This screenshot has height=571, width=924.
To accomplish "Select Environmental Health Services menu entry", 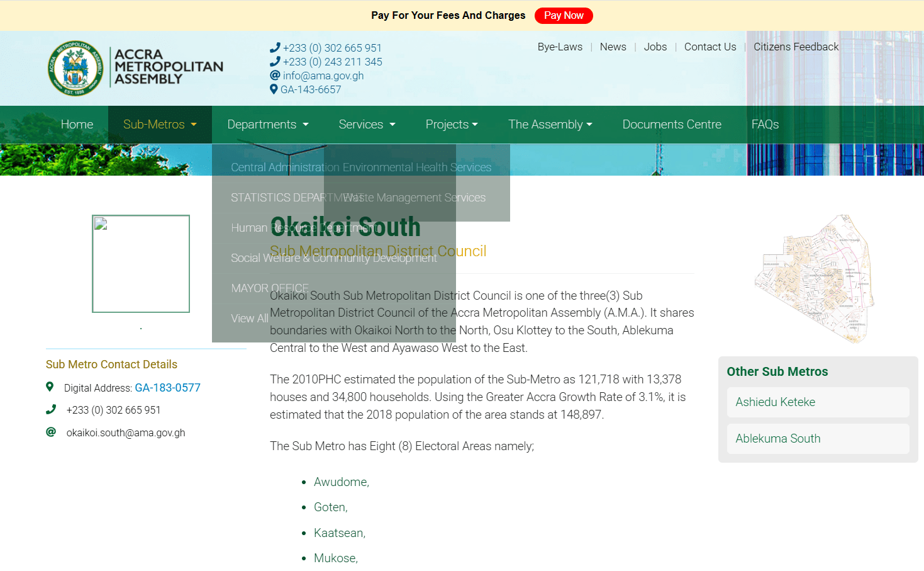I will (417, 167).
